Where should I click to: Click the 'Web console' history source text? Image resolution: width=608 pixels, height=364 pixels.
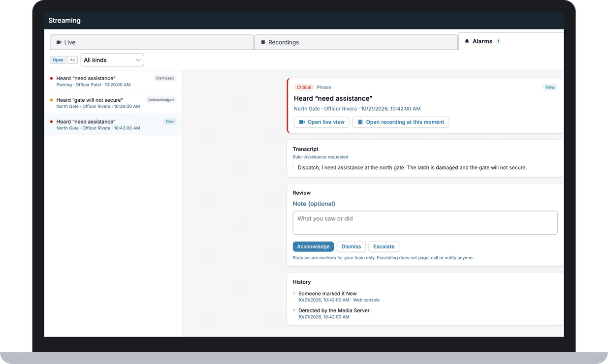tap(366, 300)
